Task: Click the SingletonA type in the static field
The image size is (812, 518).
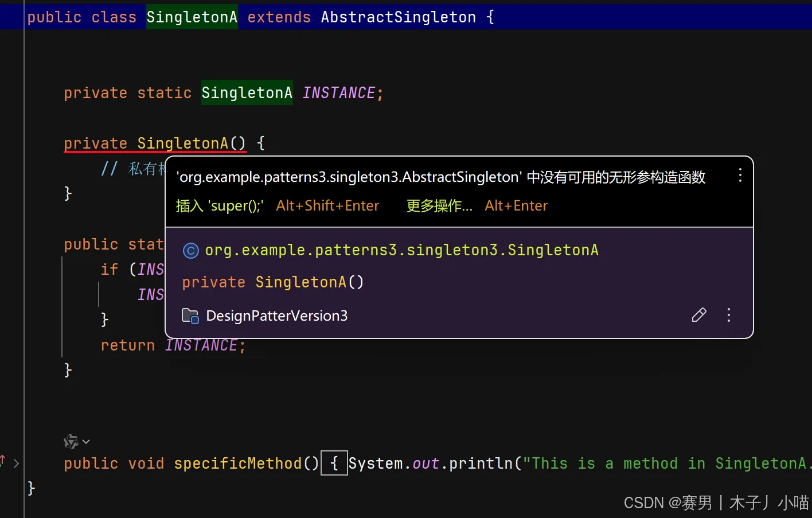Action: tap(247, 93)
